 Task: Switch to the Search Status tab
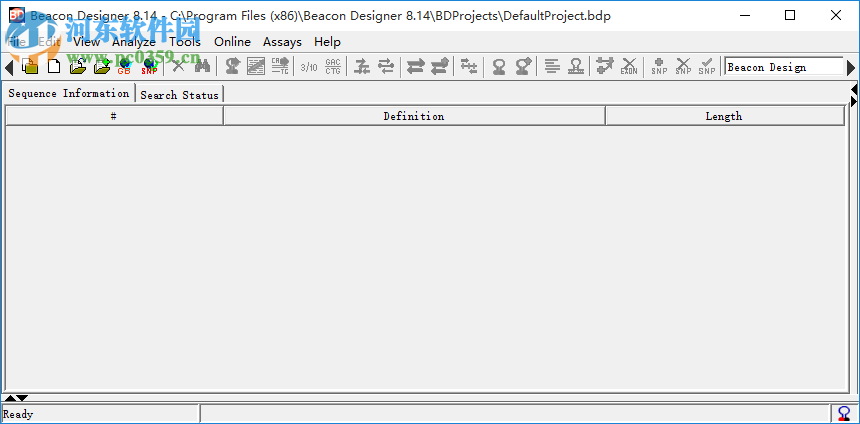click(x=179, y=95)
